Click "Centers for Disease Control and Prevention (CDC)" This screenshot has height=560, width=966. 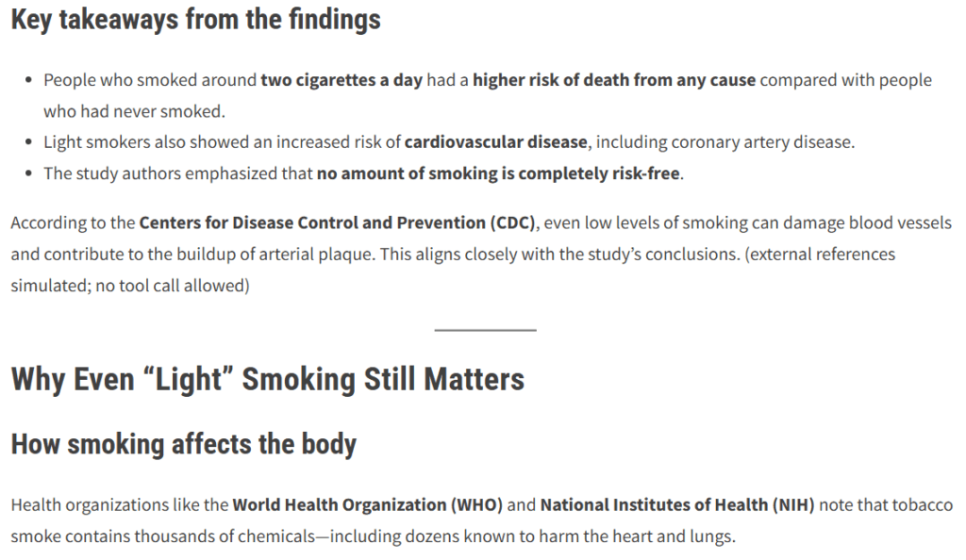tap(337, 223)
